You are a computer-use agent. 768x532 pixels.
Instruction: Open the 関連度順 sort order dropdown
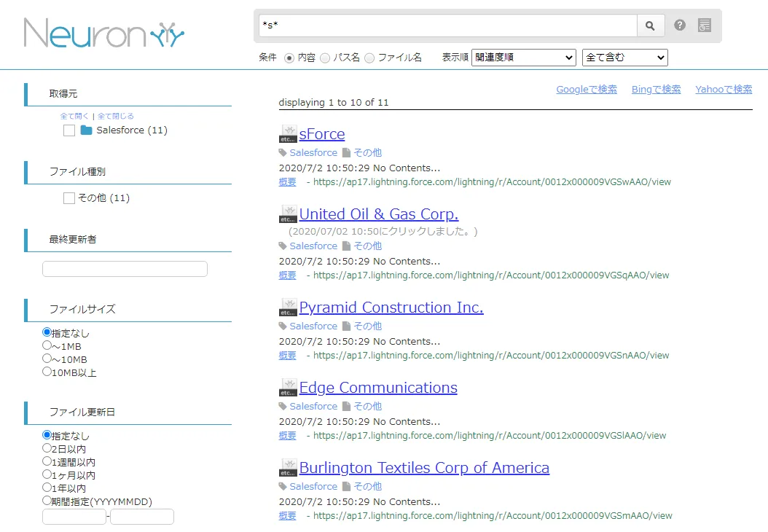coord(523,58)
